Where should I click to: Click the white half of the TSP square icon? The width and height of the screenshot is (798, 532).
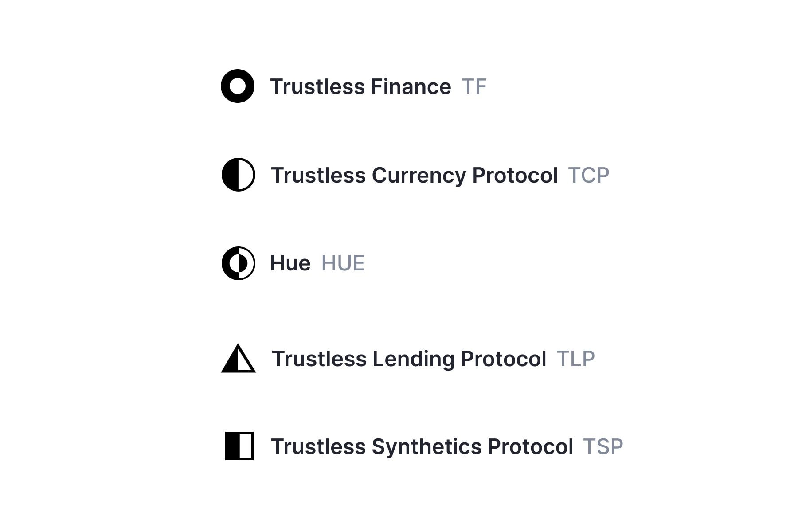click(x=246, y=446)
